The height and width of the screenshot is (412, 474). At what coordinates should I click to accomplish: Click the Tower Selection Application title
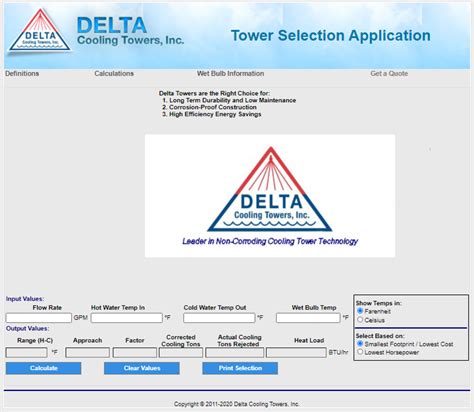tap(331, 35)
